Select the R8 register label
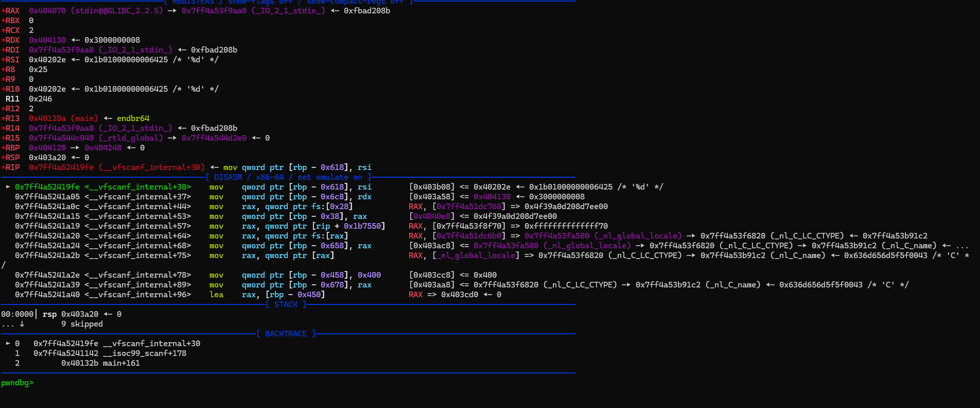This screenshot has height=408, width=980. click(10, 70)
